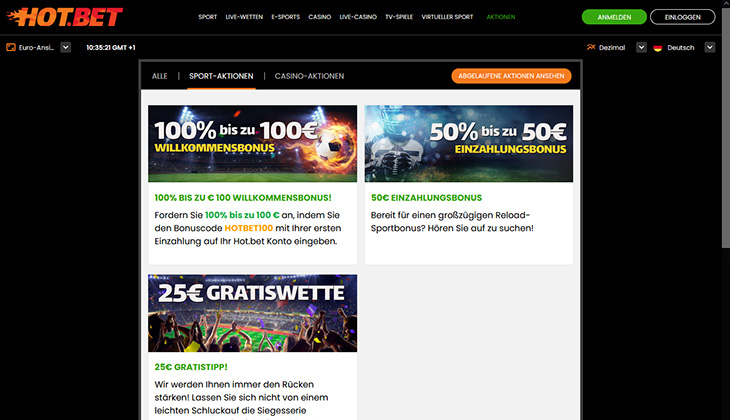Screen dimensions: 730x420
Task: Click the green Anmelden button
Action: 614,17
